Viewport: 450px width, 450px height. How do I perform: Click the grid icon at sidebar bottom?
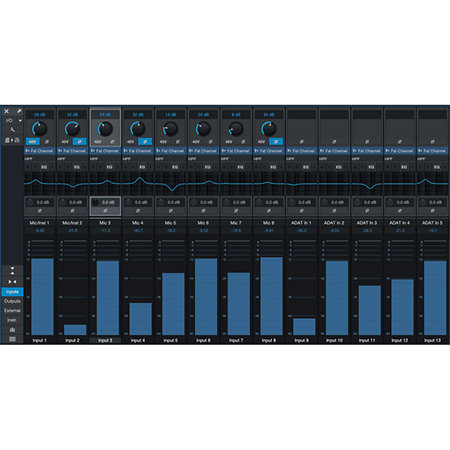click(12, 339)
